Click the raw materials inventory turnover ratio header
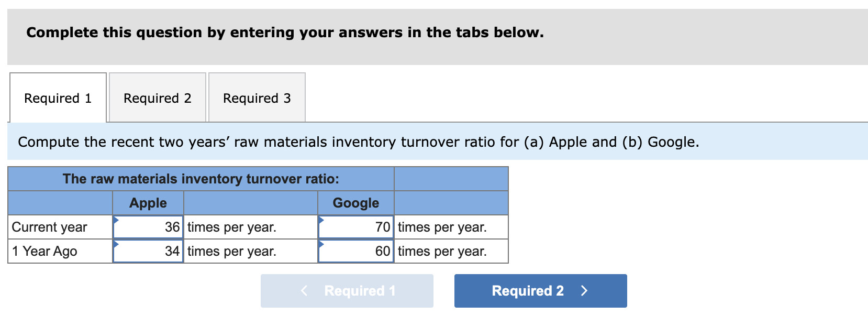The width and height of the screenshot is (868, 326). [201, 179]
